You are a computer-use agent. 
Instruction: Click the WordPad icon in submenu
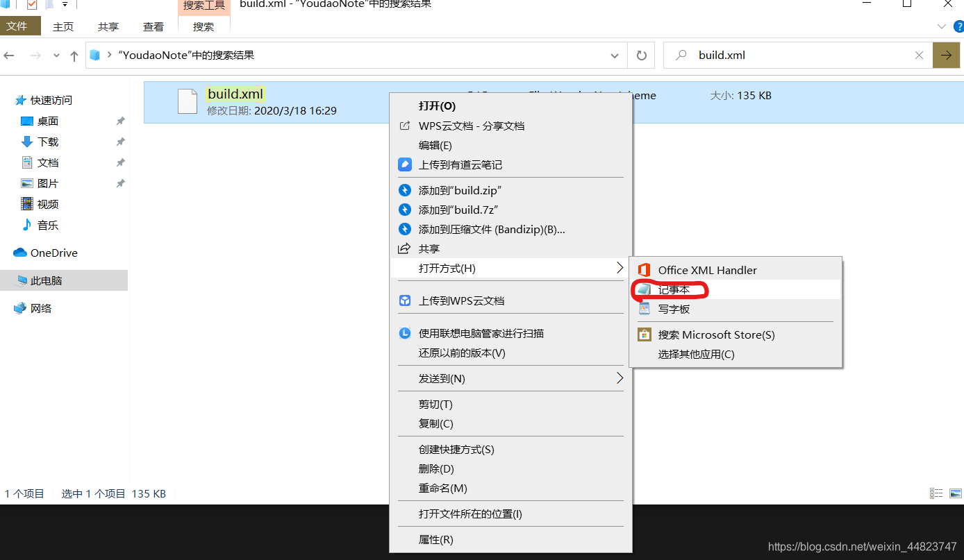click(645, 309)
